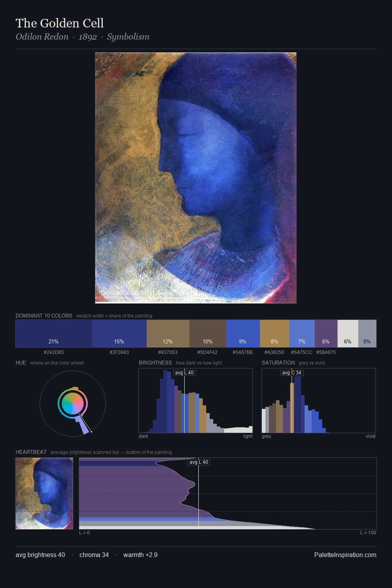Click the 'Odilon Redon · 1892 · Symbolism' subtitle
392x588 pixels.
coord(82,37)
